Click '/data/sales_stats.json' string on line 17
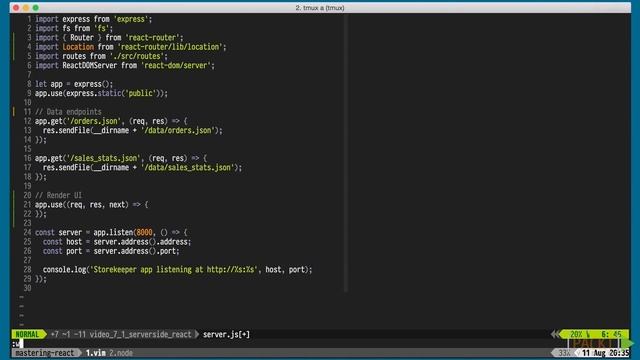 point(187,167)
